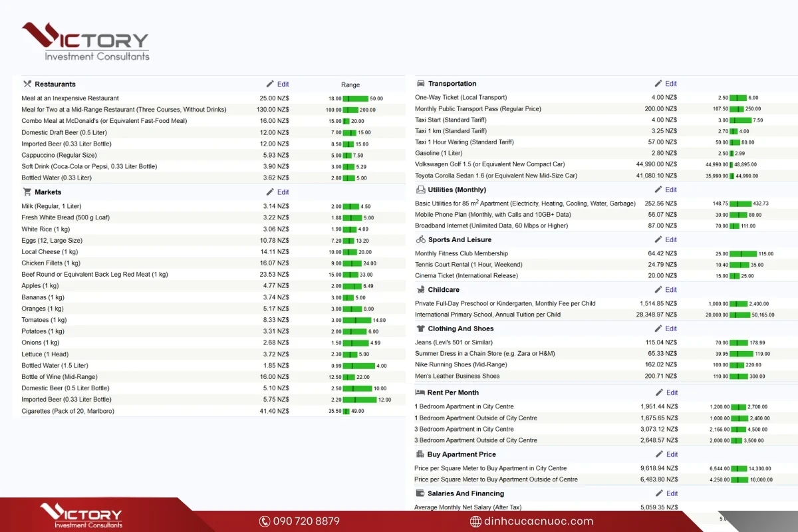Edit the Restaurants section prices

tap(278, 84)
